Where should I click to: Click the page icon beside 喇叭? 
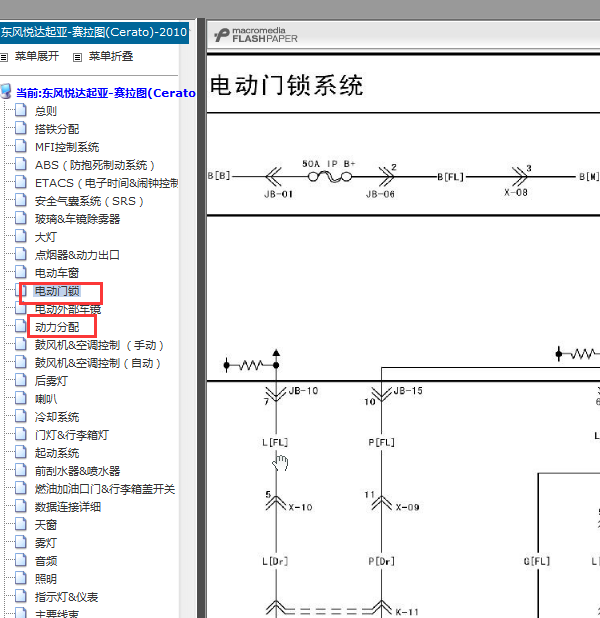point(21,398)
